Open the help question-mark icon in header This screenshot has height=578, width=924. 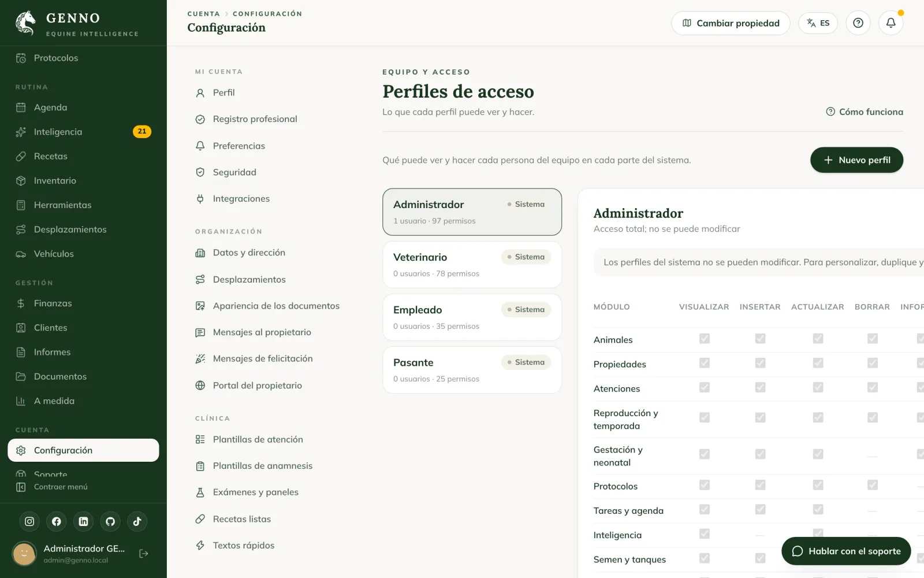(858, 23)
